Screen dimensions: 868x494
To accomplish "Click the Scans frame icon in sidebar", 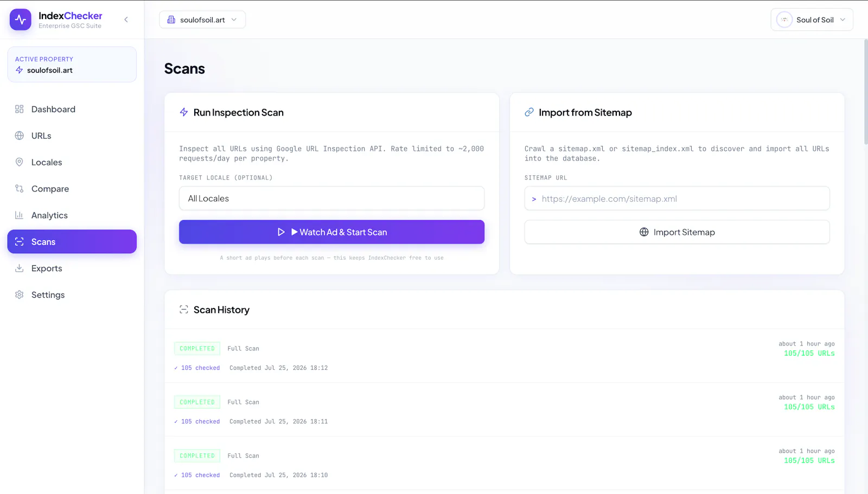I will click(x=20, y=242).
